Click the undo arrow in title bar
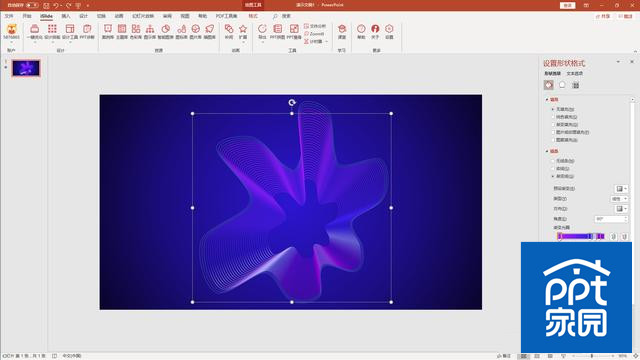This screenshot has width=640, height=360. (56, 5)
